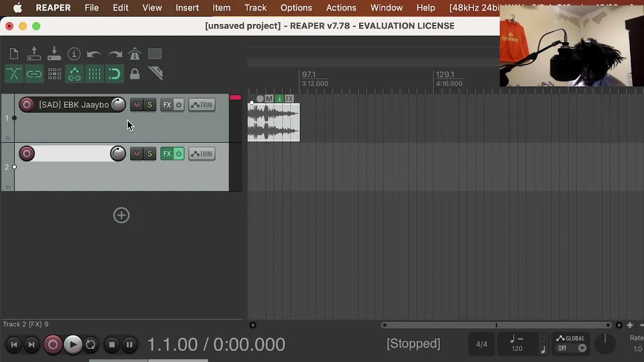Select the audio waveform item on track 1
The image size is (644, 362).
274,122
